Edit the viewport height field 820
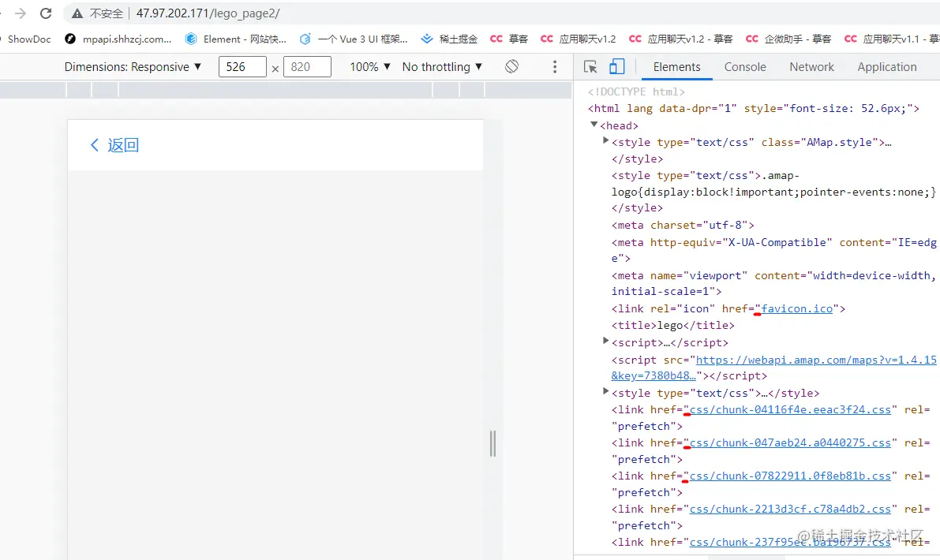940x560 pixels. pyautogui.click(x=307, y=66)
